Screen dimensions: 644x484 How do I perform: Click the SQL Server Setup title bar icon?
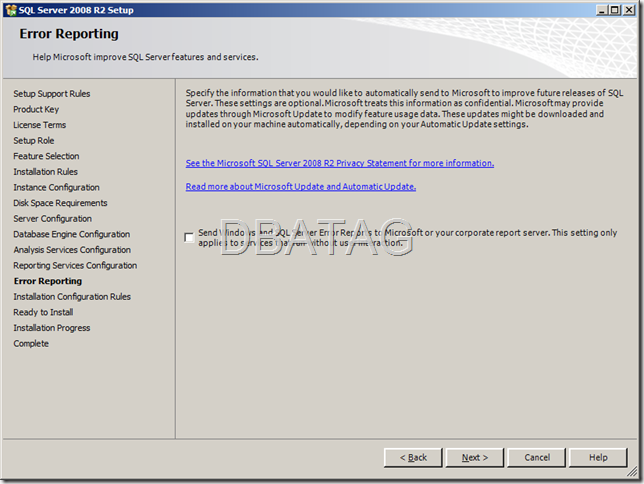point(11,10)
